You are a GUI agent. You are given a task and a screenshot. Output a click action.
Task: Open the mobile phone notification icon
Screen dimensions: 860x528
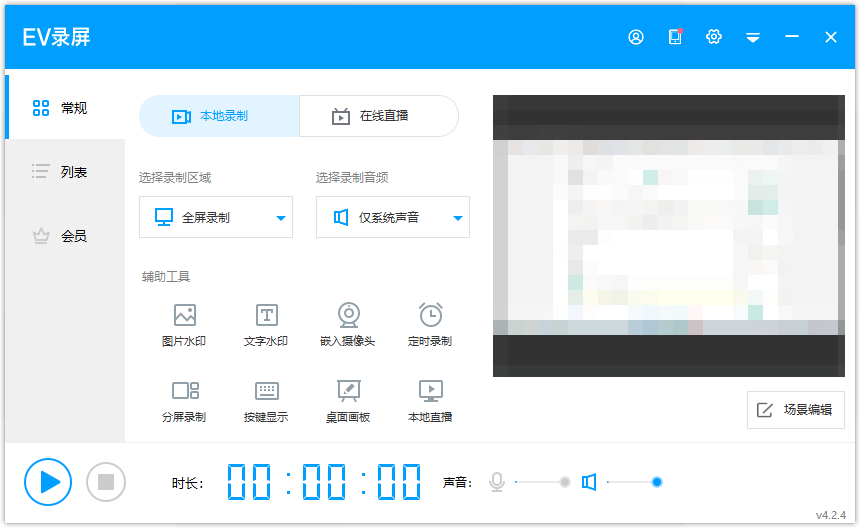(675, 37)
